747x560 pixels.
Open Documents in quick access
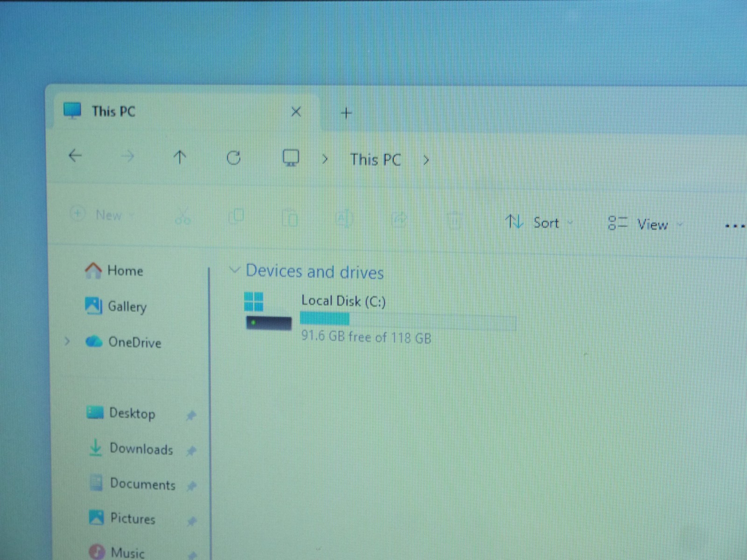133,484
